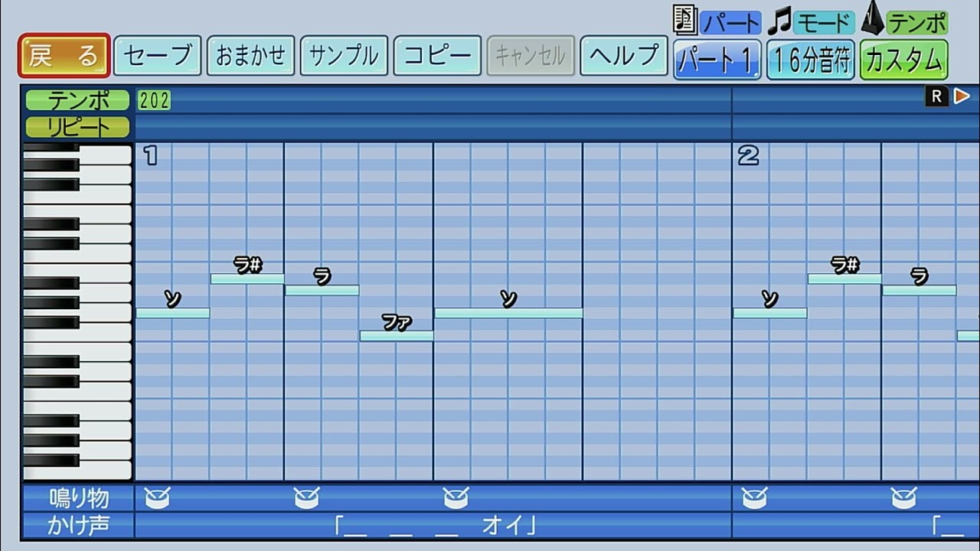Click the green テンポ header label
This screenshot has width=980, height=551.
click(917, 23)
